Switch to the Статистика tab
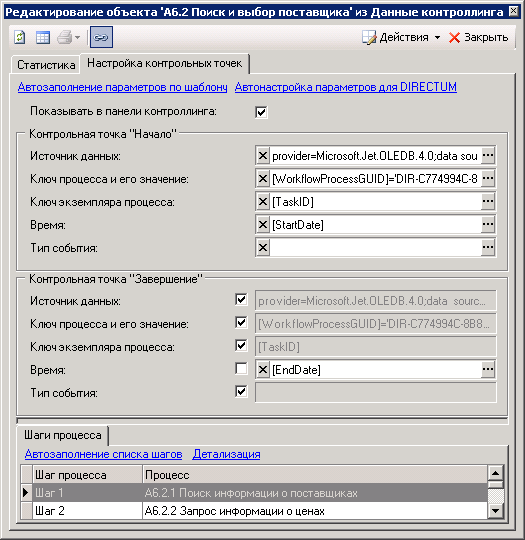This screenshot has width=525, height=540. pos(46,64)
